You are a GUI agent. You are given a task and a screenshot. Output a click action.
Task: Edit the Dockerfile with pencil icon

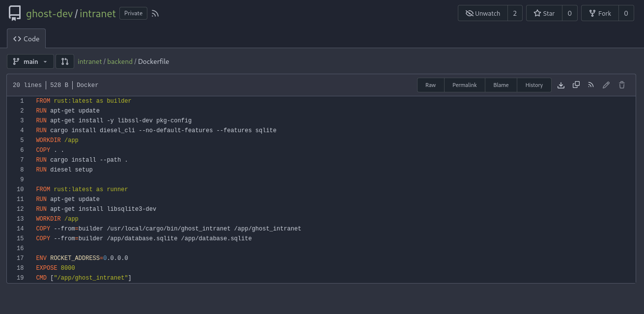(606, 85)
